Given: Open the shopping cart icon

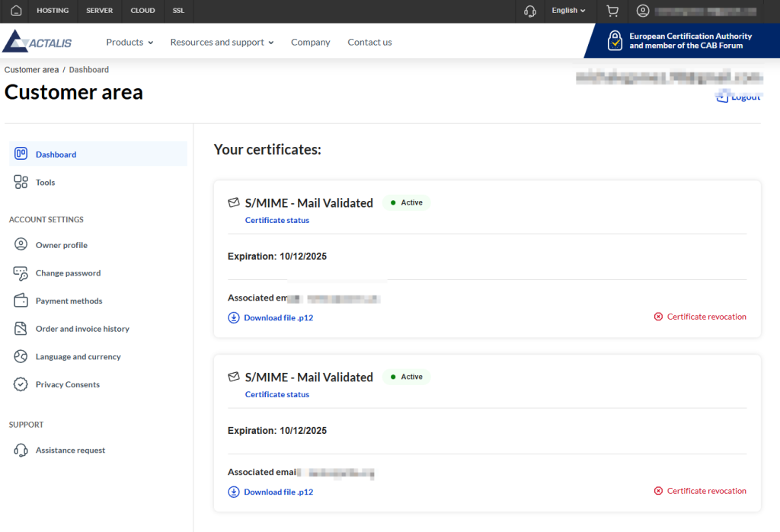Looking at the screenshot, I should click(612, 11).
